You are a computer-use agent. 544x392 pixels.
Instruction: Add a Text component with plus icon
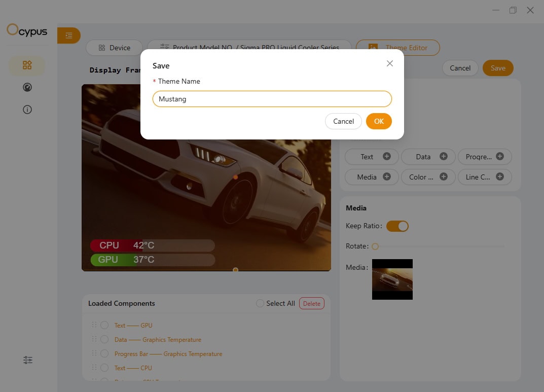coord(386,156)
